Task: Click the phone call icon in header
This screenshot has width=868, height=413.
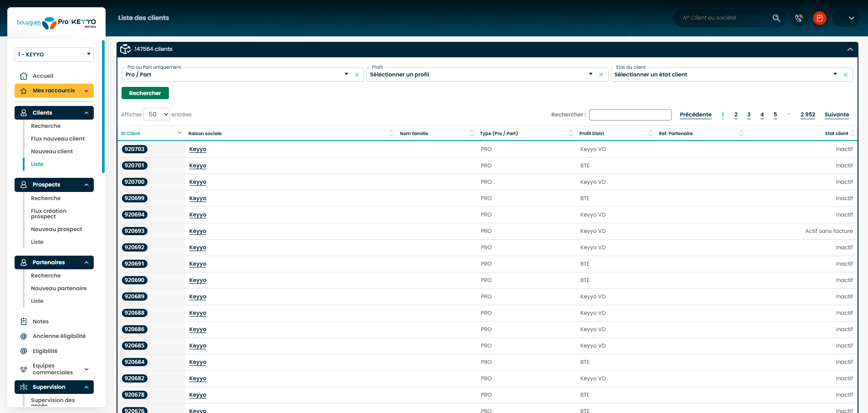Action: pyautogui.click(x=798, y=18)
